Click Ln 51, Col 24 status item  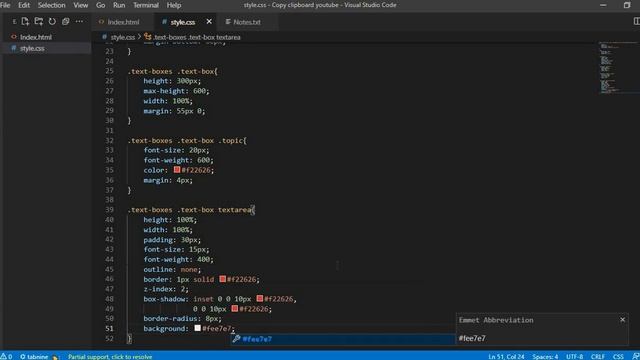point(506,356)
